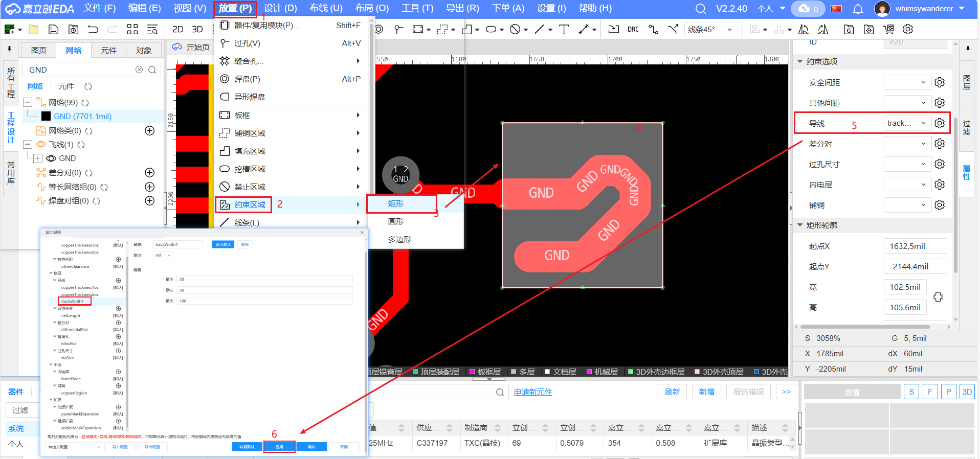Click the black GND net color swatch
This screenshot has height=459, width=980.
[46, 117]
